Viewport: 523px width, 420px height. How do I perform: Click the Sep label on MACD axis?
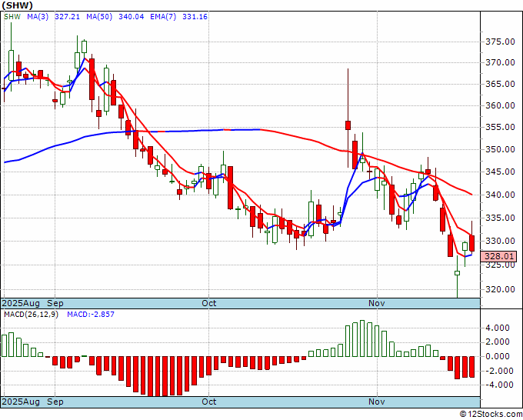(55, 402)
